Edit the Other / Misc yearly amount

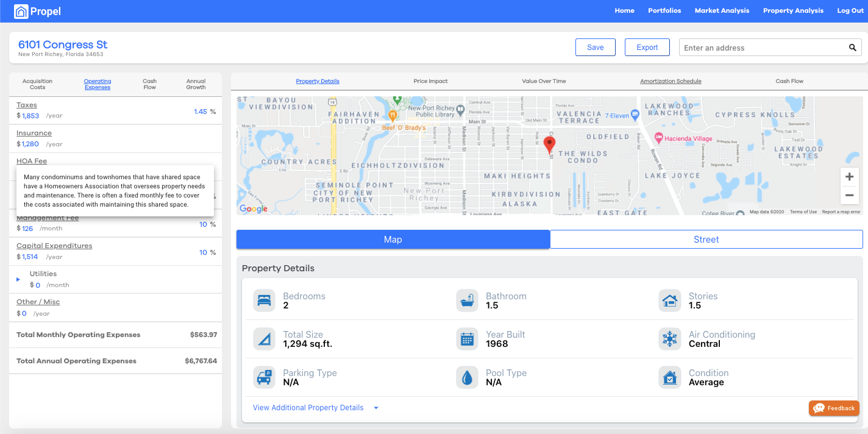point(24,313)
